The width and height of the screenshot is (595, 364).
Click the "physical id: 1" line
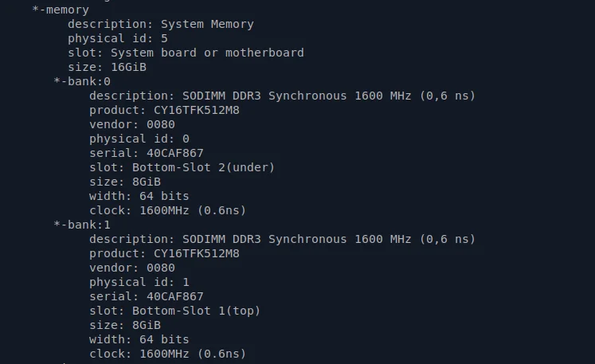(x=139, y=282)
